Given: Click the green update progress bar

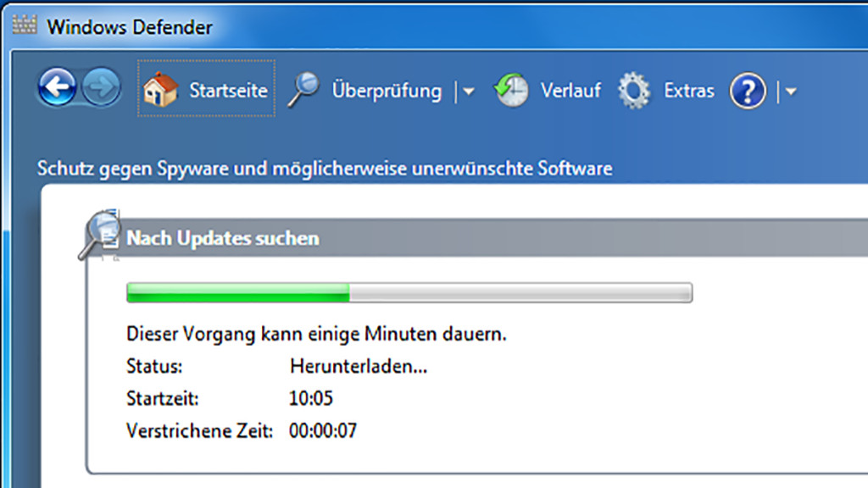Looking at the screenshot, I should [x=409, y=292].
